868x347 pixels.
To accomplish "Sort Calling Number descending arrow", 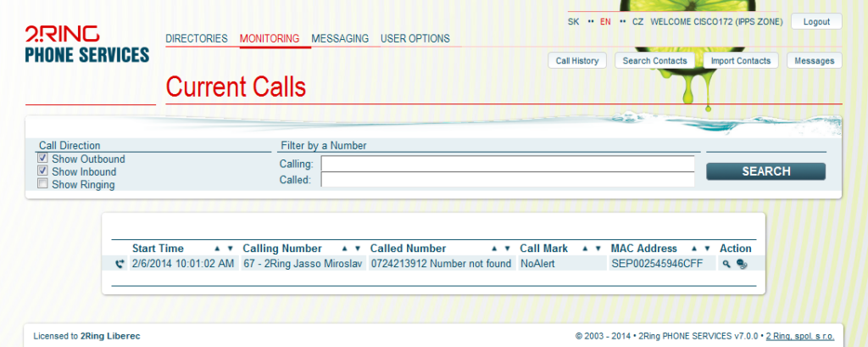I will [x=358, y=249].
